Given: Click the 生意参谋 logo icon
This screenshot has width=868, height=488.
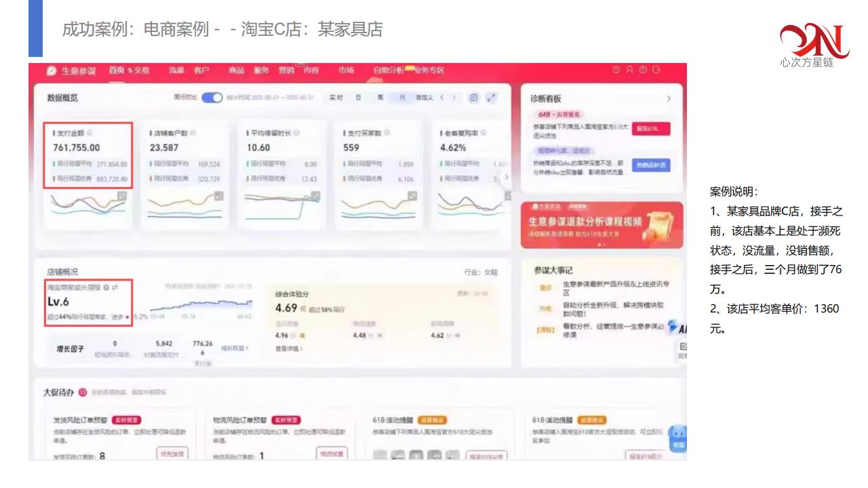Looking at the screenshot, I should click(x=52, y=70).
